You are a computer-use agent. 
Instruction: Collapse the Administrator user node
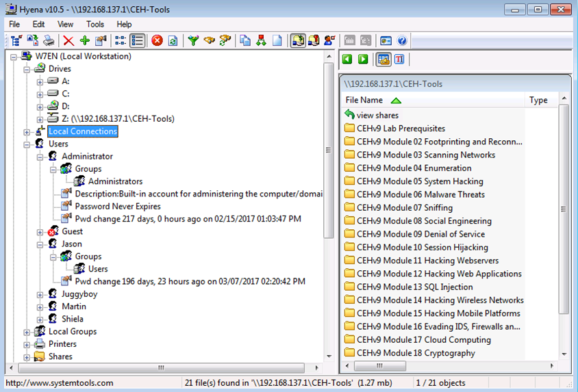pos(40,157)
